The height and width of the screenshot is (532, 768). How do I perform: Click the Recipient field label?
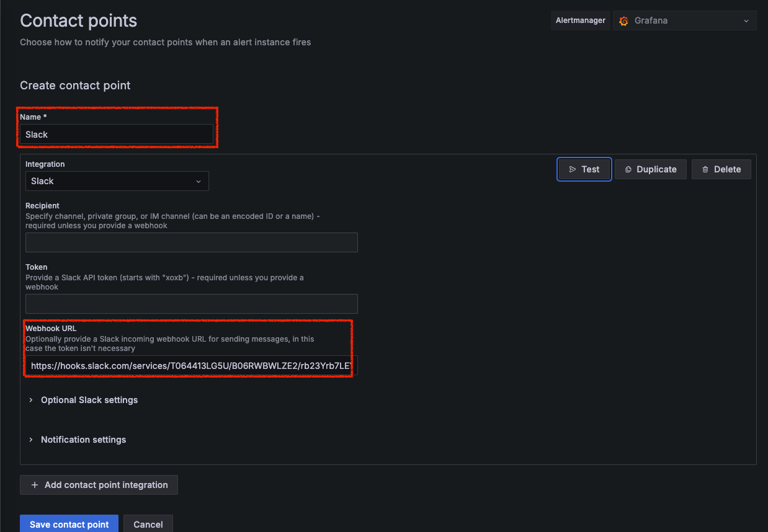tap(42, 206)
